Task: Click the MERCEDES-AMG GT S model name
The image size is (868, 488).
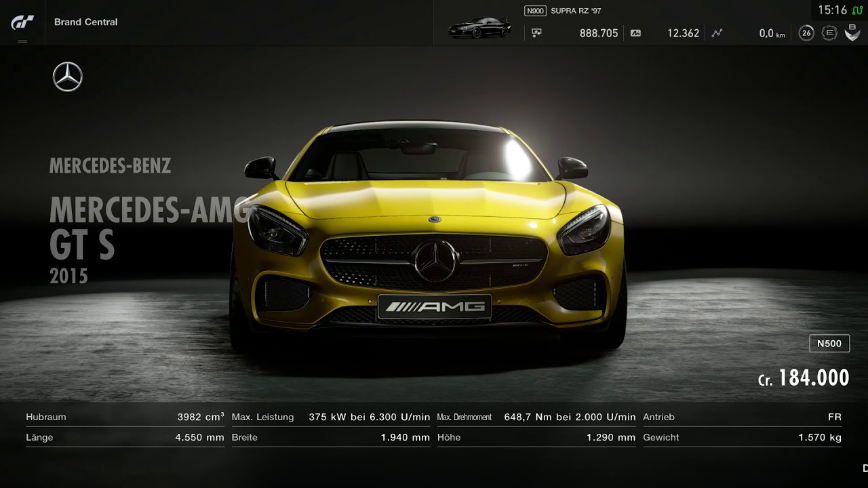Action: (151, 228)
